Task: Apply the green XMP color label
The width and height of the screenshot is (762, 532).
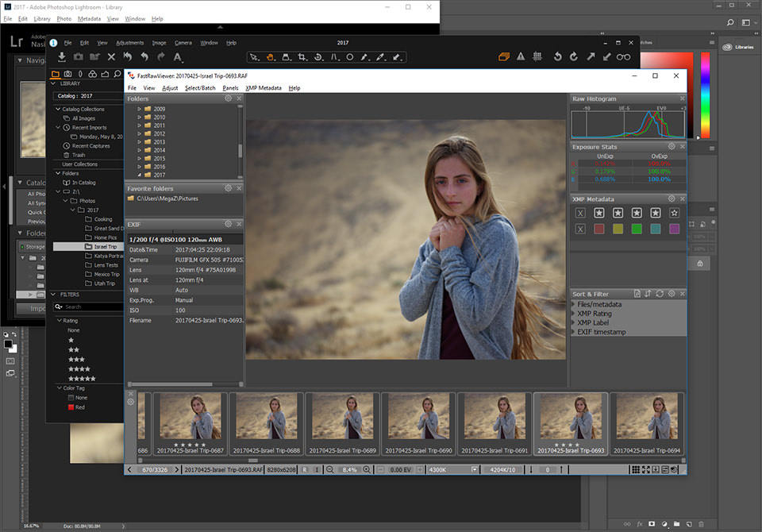Action: point(637,229)
